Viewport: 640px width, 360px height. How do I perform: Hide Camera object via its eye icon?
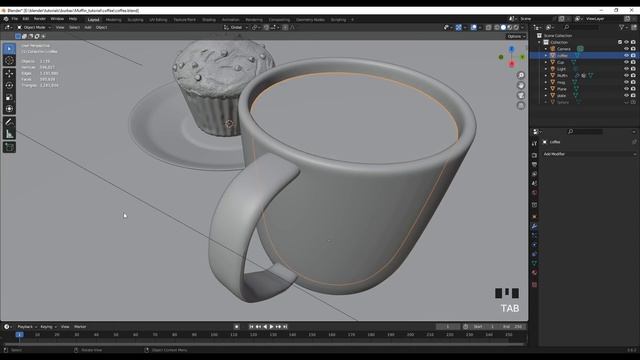[626, 49]
